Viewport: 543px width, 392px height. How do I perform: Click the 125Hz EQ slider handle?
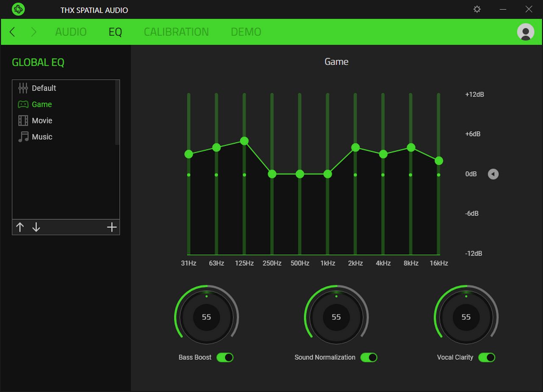tap(244, 141)
